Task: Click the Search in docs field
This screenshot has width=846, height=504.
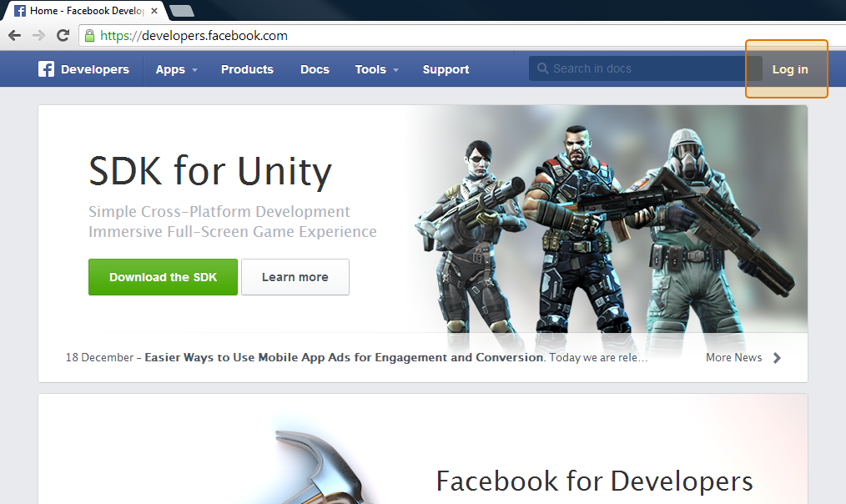Action: 645,68
